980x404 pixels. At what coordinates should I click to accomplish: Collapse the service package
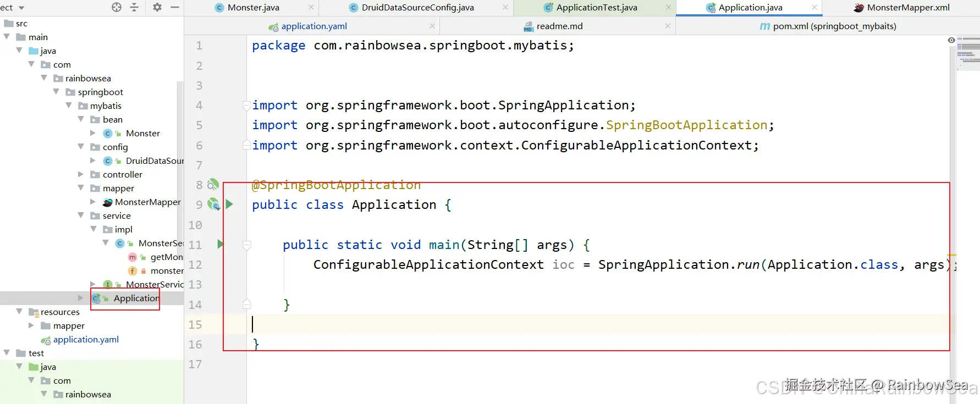pyautogui.click(x=81, y=215)
